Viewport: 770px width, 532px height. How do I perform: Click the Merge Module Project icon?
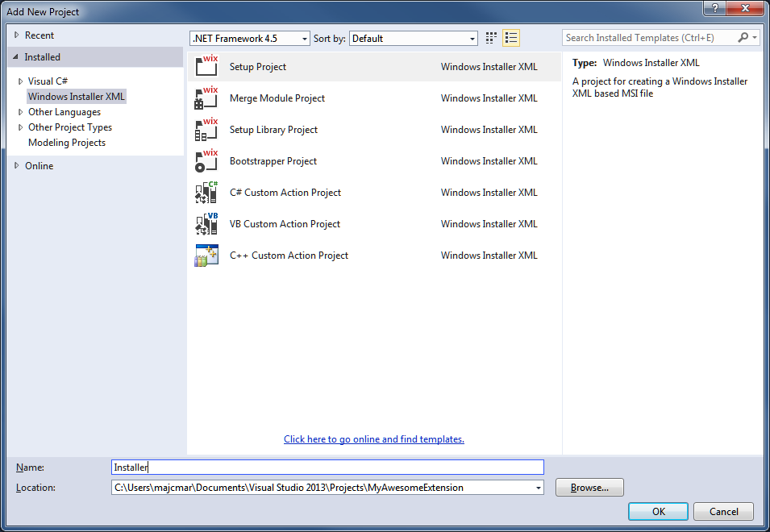206,98
